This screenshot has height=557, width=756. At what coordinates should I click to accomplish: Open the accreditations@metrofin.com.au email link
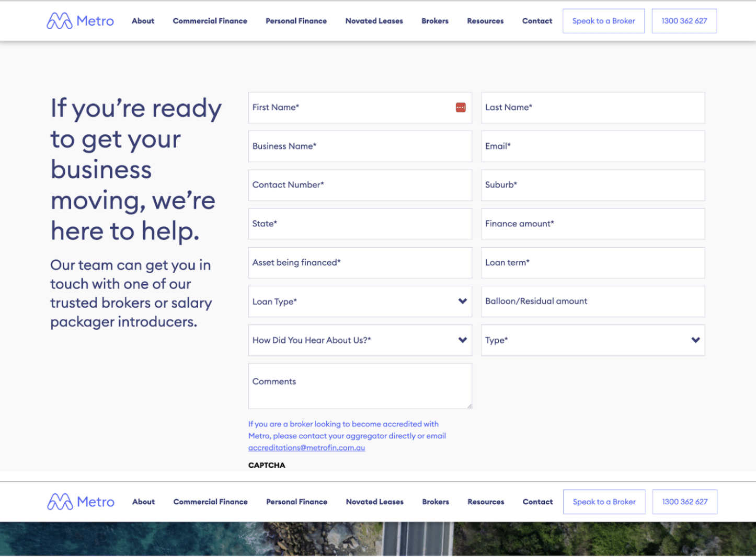pos(306,448)
